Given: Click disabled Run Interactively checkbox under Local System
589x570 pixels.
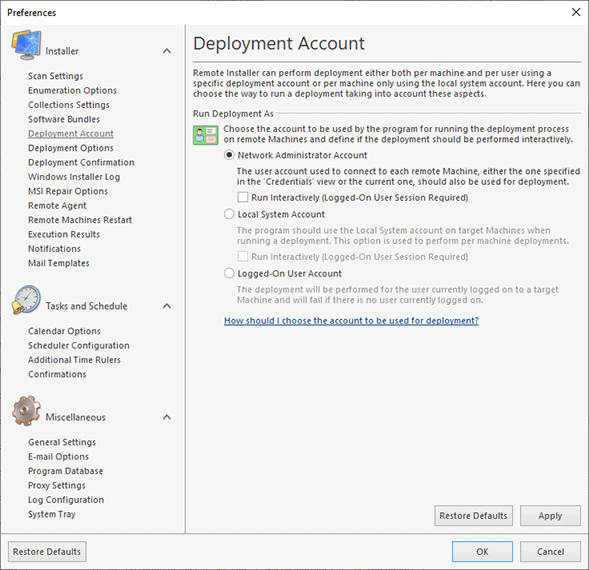Looking at the screenshot, I should tap(243, 257).
